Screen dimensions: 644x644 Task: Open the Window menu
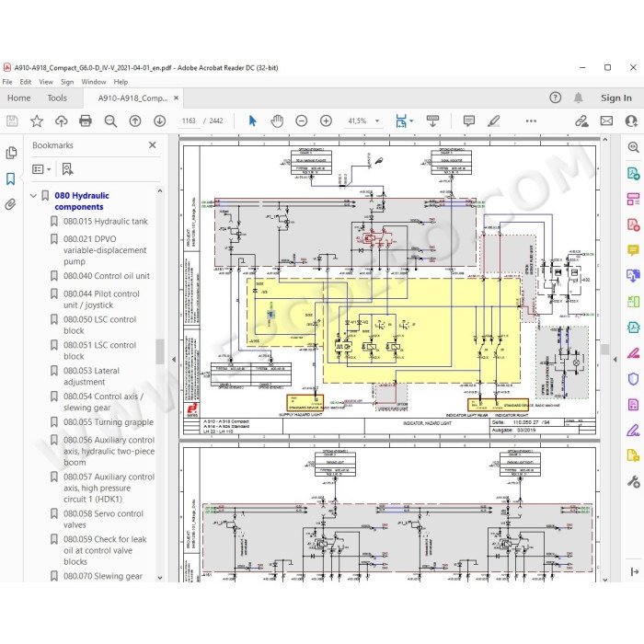coord(94,82)
